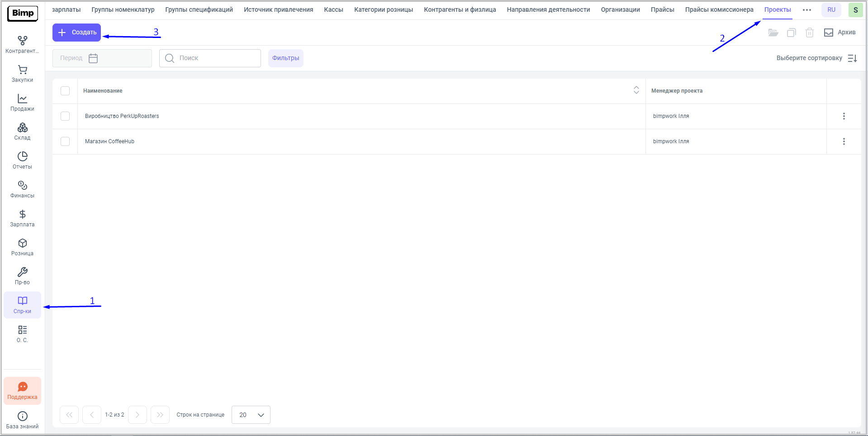The height and width of the screenshot is (436, 868).
Task: Toggle the select-all checkbox in table header
Action: [x=65, y=91]
